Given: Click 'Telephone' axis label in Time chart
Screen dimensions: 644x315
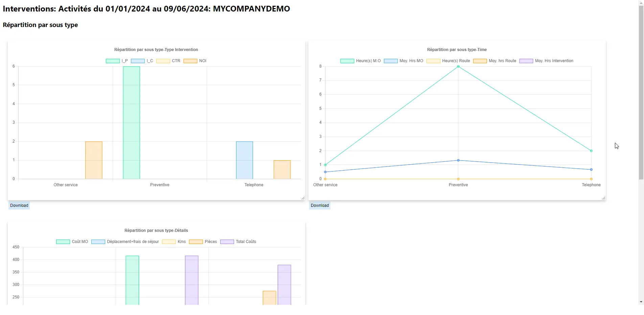Looking at the screenshot, I should [x=591, y=185].
